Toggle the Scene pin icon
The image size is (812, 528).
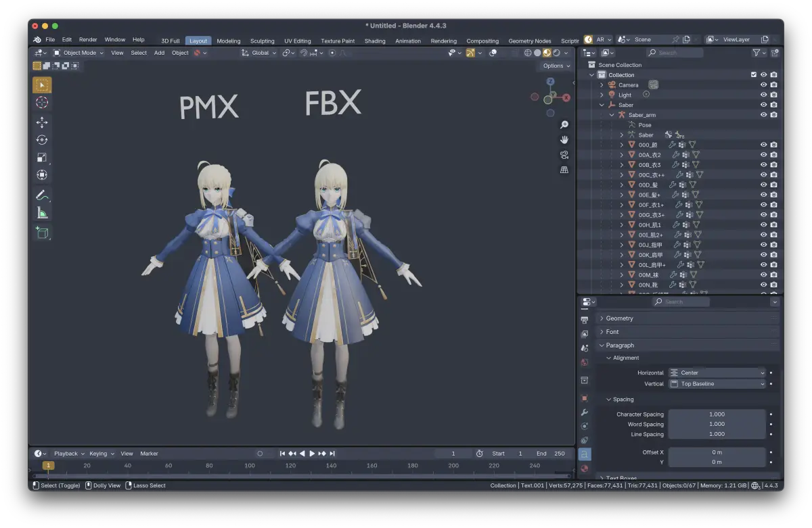[x=675, y=40]
